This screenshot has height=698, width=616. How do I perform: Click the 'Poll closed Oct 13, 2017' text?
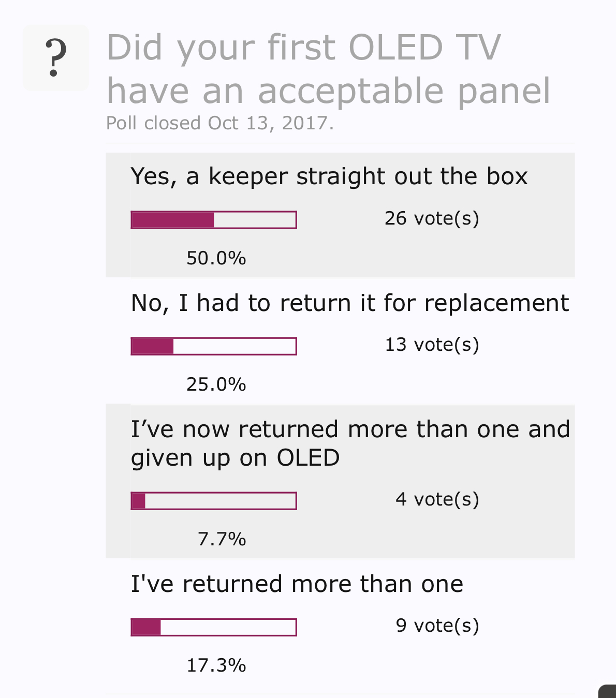point(220,123)
